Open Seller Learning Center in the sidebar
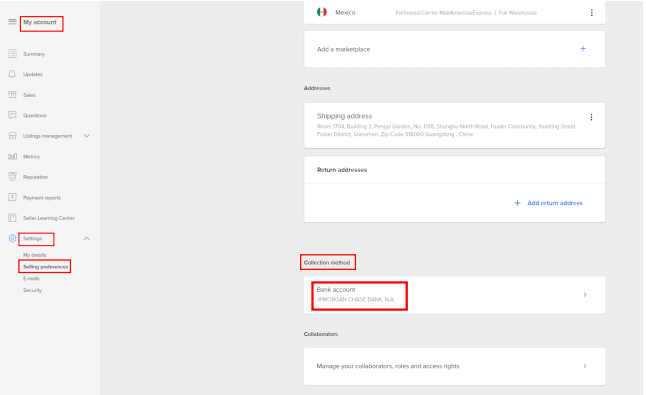This screenshot has width=646, height=395. [x=49, y=218]
